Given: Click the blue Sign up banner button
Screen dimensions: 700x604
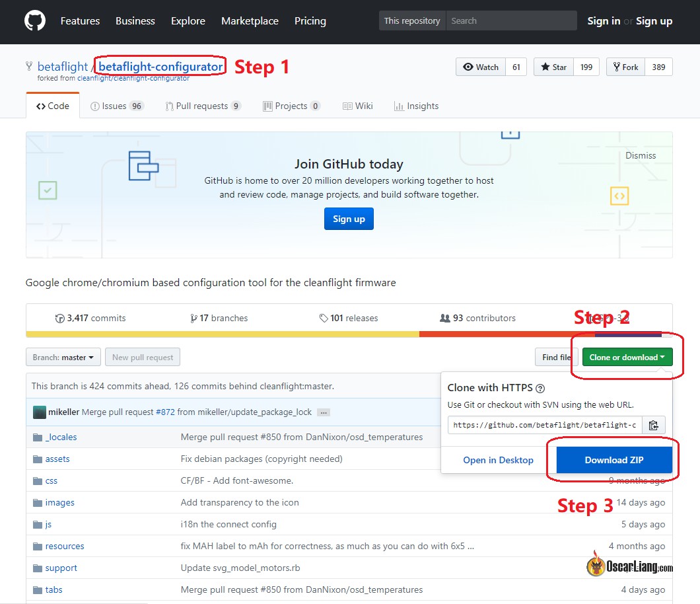Looking at the screenshot, I should pos(349,219).
